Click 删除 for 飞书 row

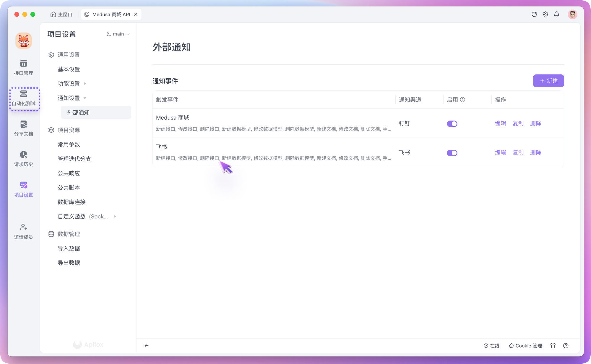tap(536, 153)
